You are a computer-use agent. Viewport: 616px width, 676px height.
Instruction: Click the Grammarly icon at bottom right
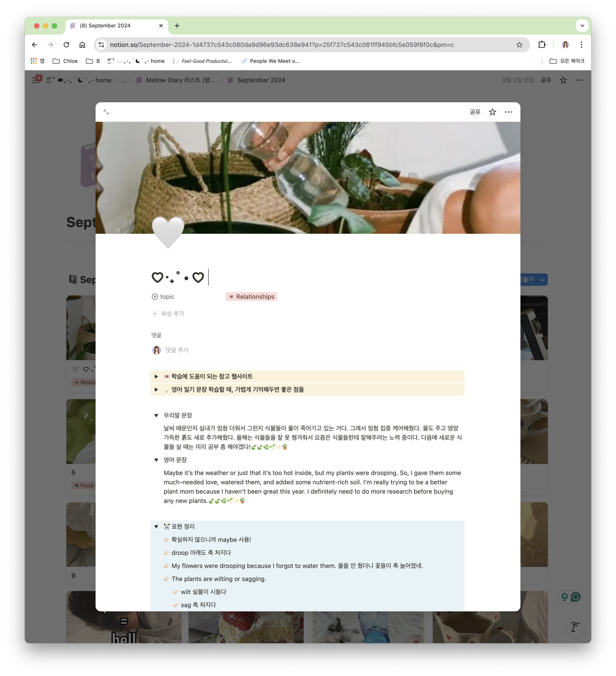coord(576,596)
